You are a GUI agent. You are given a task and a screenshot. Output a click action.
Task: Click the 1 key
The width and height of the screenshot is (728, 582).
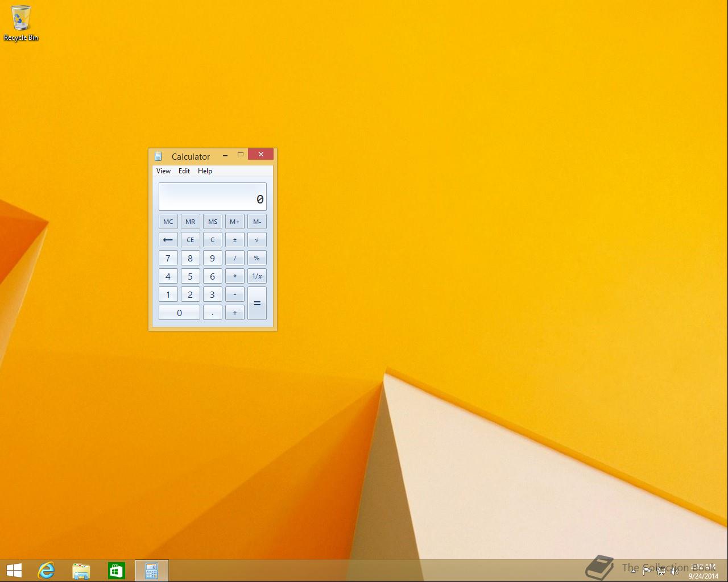[168, 294]
